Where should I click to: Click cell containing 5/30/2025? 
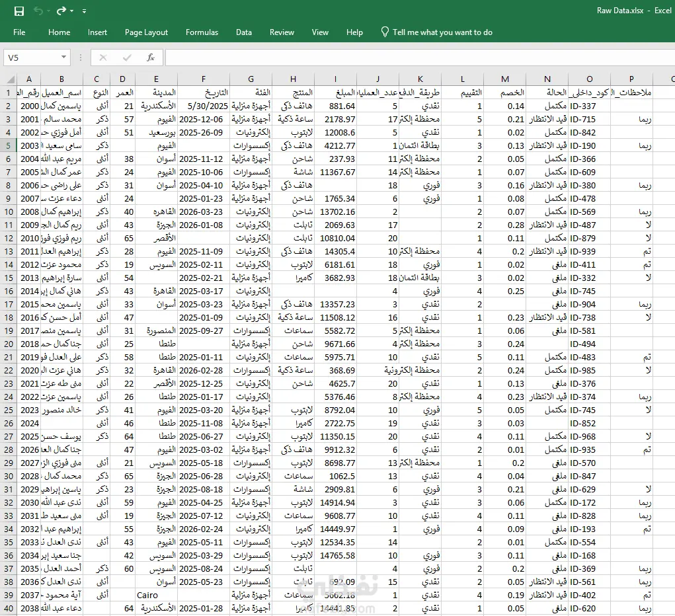(x=203, y=106)
